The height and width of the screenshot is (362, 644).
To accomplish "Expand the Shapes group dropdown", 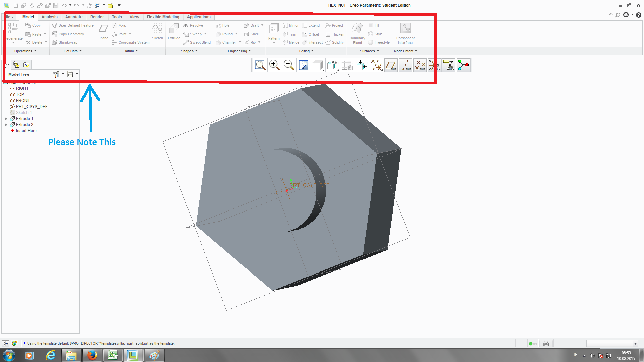I will (x=189, y=51).
